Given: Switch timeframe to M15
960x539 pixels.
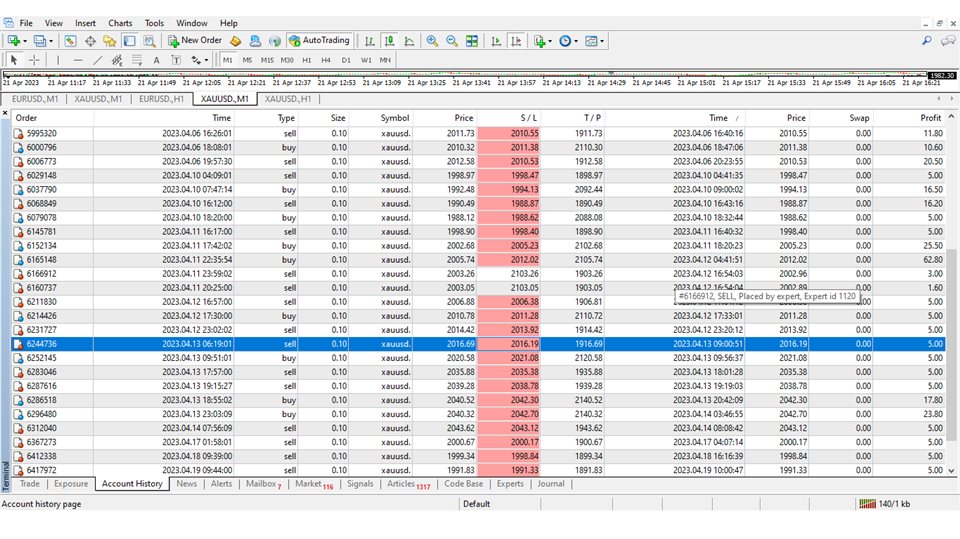Looking at the screenshot, I should [x=267, y=60].
